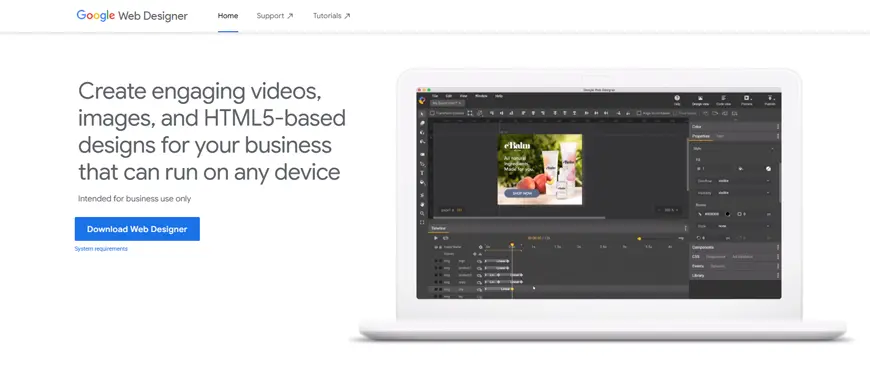Open the Visibility dropdown
870x369 pixels.
(x=743, y=193)
